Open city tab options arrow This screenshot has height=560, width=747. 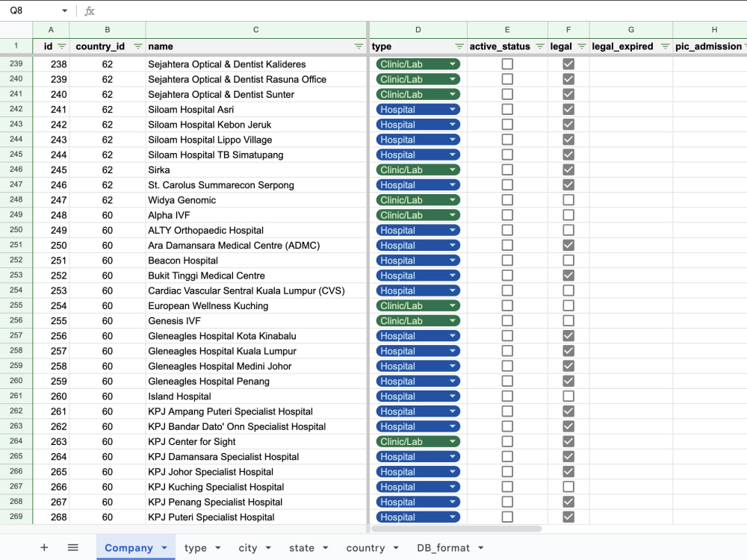[268, 547]
